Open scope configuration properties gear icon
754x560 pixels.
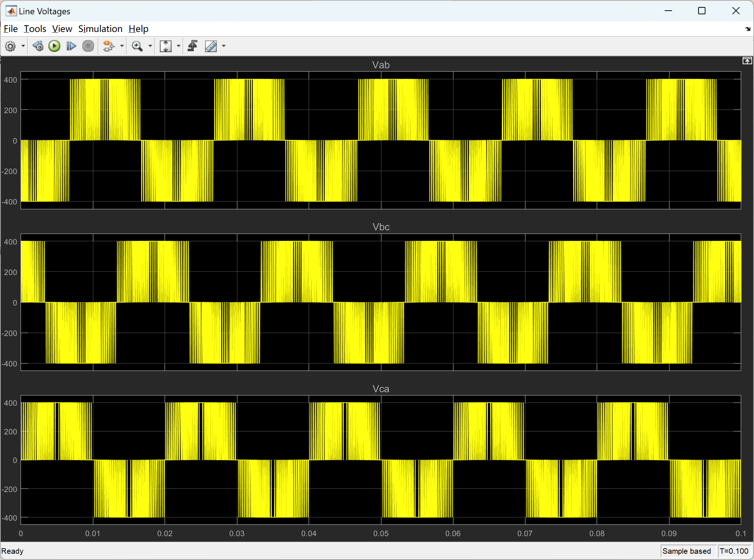[x=10, y=46]
